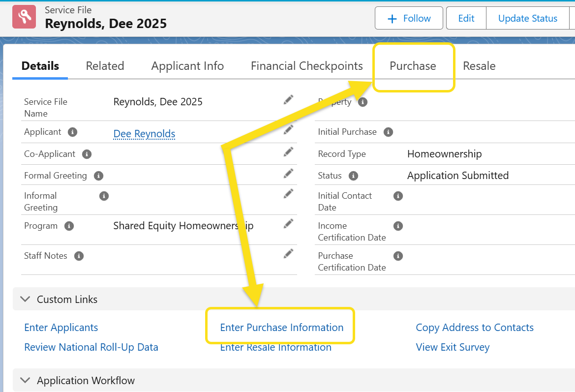The height and width of the screenshot is (392, 575).
Task: Show info for Income Certification Date
Action: pyautogui.click(x=398, y=226)
